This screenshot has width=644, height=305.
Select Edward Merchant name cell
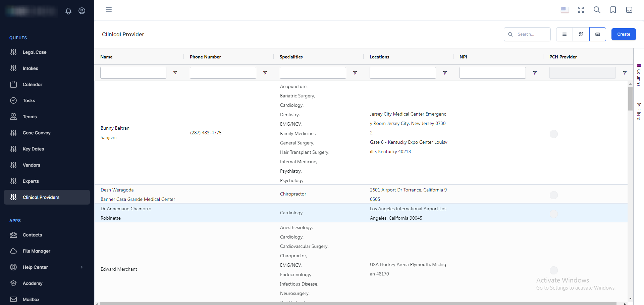click(119, 269)
